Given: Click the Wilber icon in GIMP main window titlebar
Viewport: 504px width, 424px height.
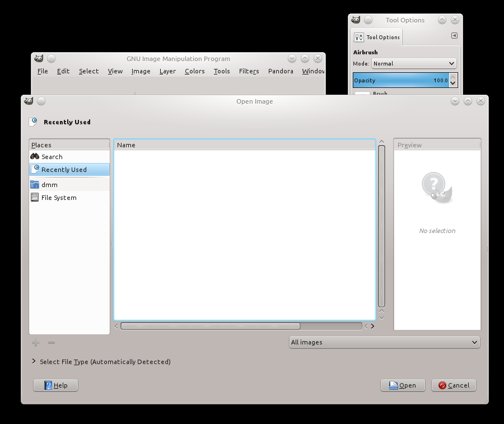Looking at the screenshot, I should pyautogui.click(x=39, y=58).
